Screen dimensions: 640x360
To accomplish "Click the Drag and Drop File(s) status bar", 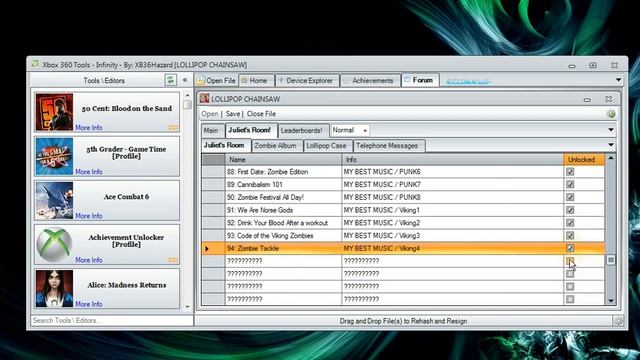I will [403, 321].
